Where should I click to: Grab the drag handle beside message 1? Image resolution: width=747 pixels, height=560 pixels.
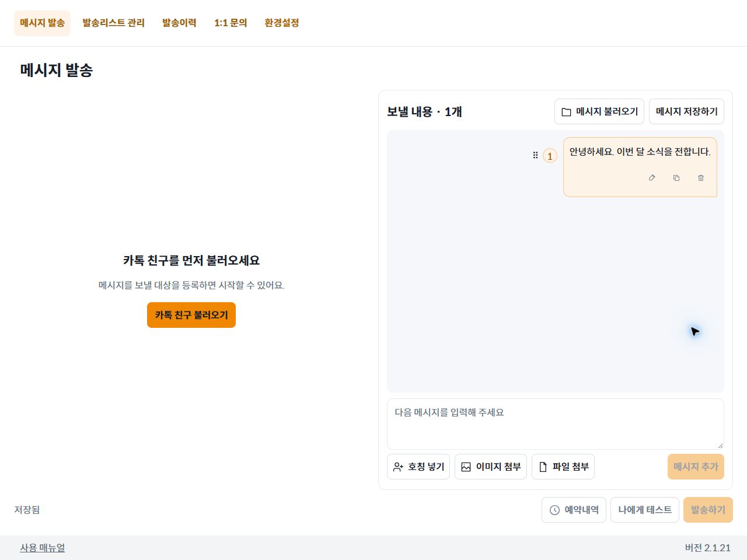point(535,155)
